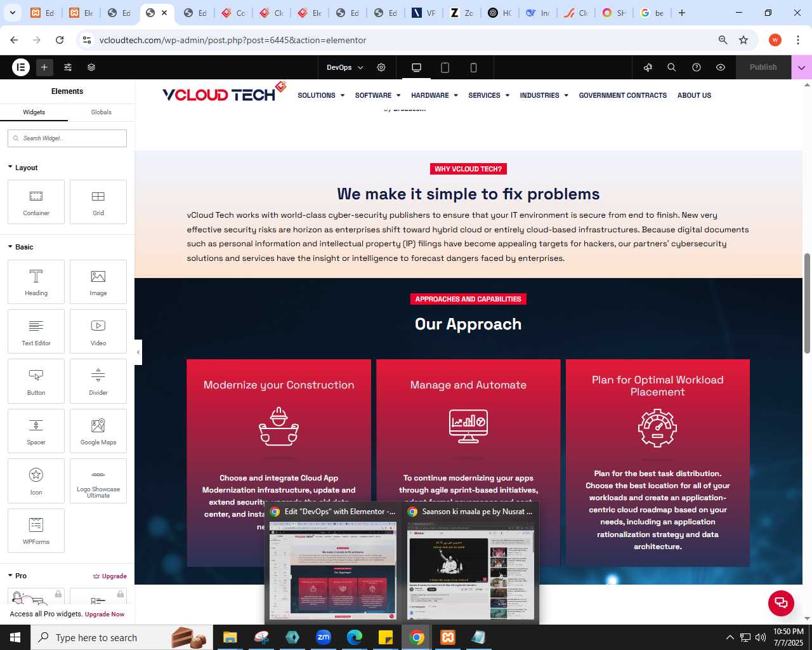
Task: Collapse the Pro widgets section
Action: (17, 576)
